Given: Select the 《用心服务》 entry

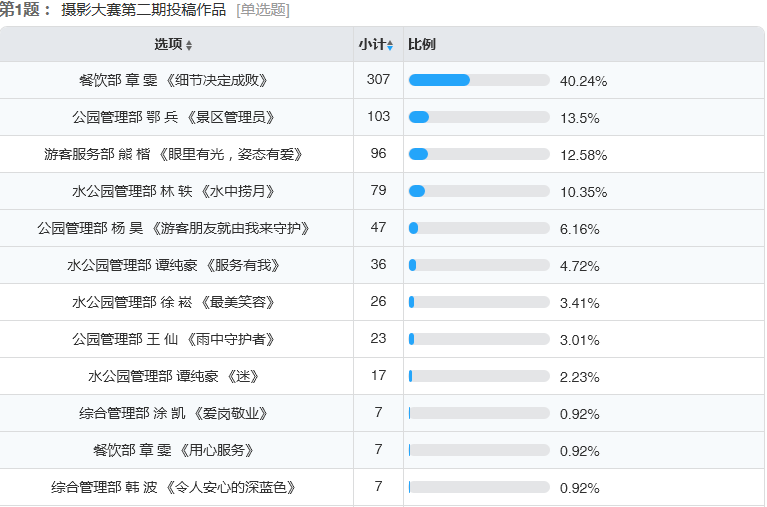Looking at the screenshot, I should [174, 450].
